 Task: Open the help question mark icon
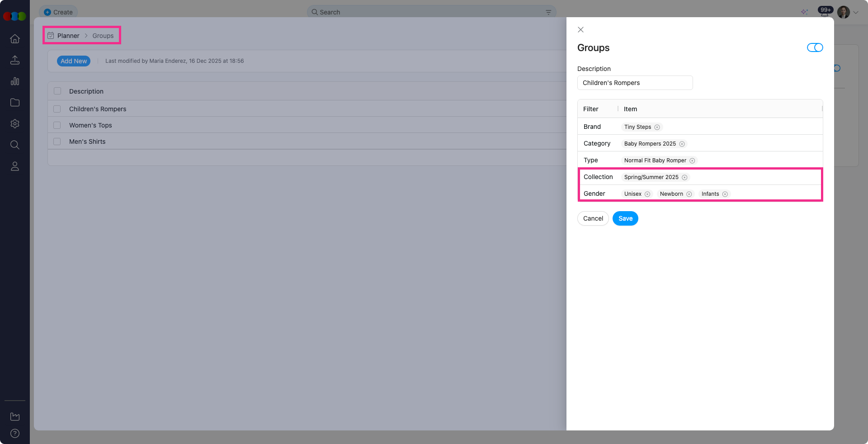15,433
